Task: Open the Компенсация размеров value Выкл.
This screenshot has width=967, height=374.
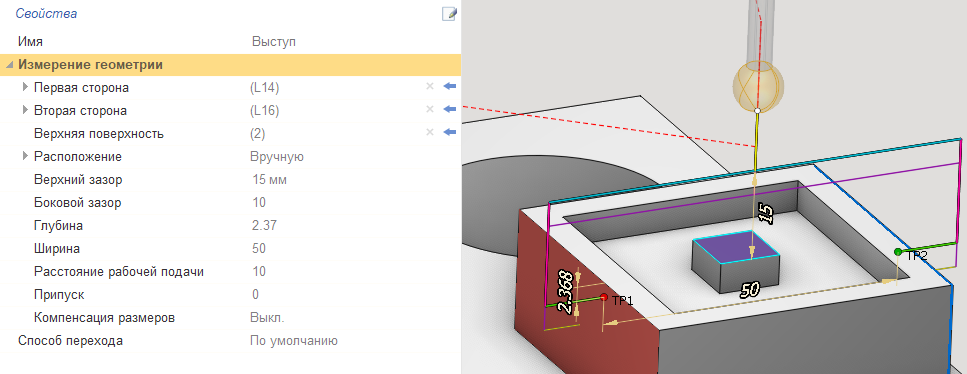Action: click(x=267, y=318)
